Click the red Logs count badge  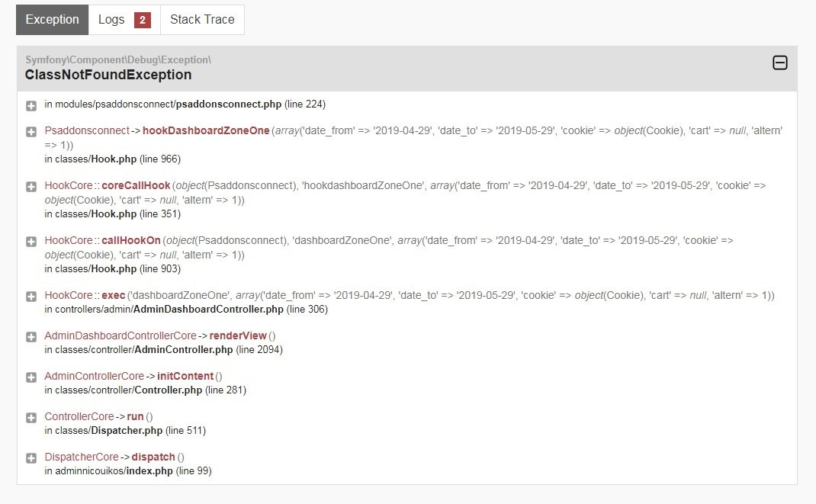(x=143, y=21)
